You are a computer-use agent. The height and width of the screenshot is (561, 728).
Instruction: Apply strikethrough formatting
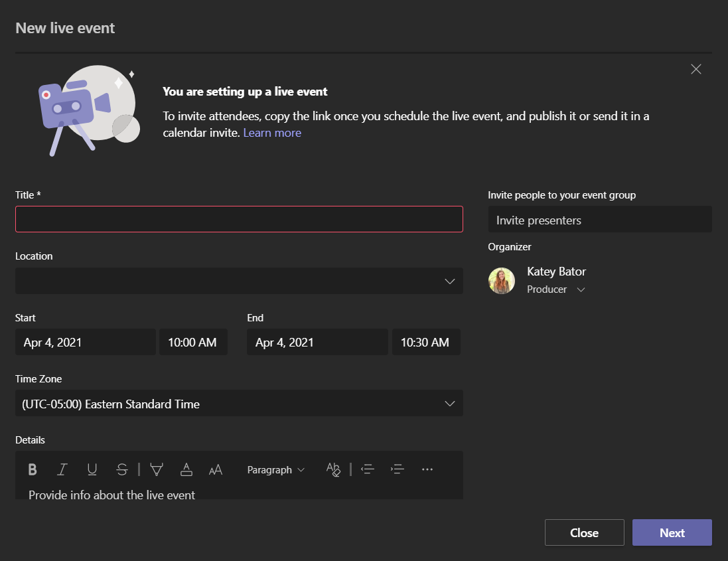click(121, 469)
